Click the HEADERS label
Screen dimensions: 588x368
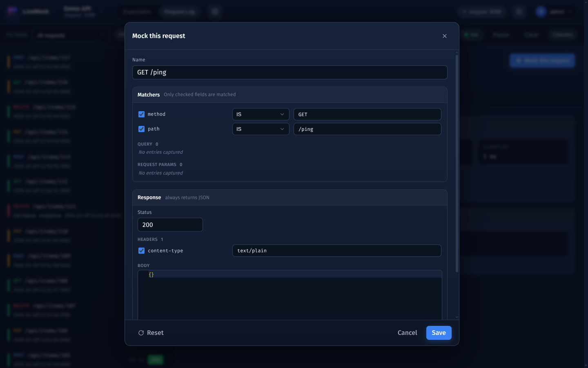click(x=147, y=240)
